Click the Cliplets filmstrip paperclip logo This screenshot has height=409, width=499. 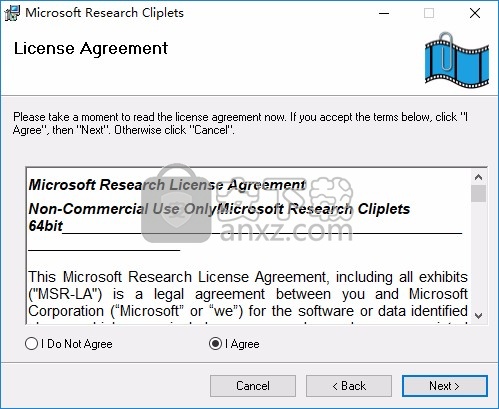pyautogui.click(x=457, y=61)
